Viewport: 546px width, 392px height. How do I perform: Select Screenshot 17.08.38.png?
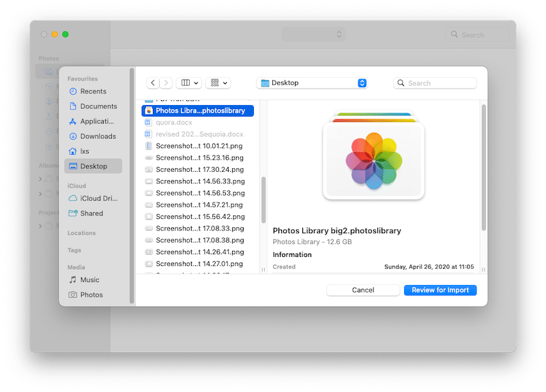coord(197,241)
